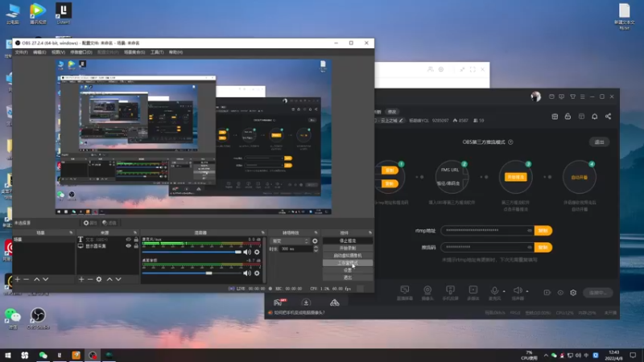
Task: Move source up in Sources panel
Action: pos(109,279)
